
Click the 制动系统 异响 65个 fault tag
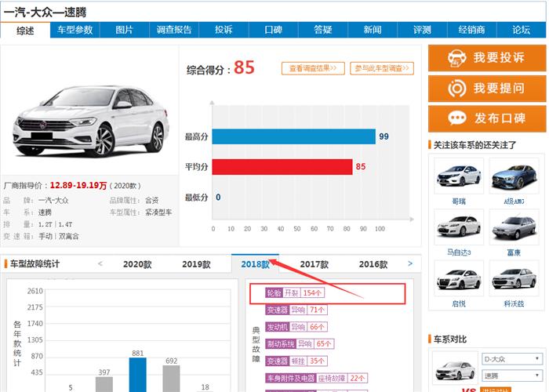click(x=300, y=343)
